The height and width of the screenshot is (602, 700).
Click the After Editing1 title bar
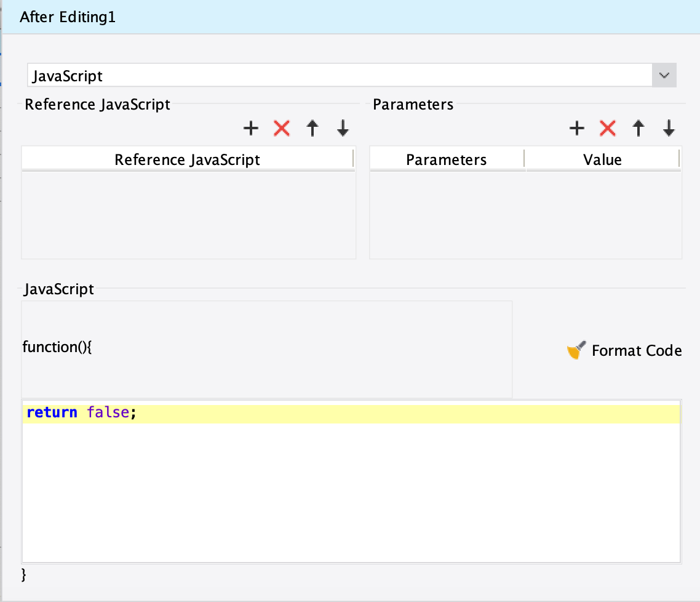(350, 17)
